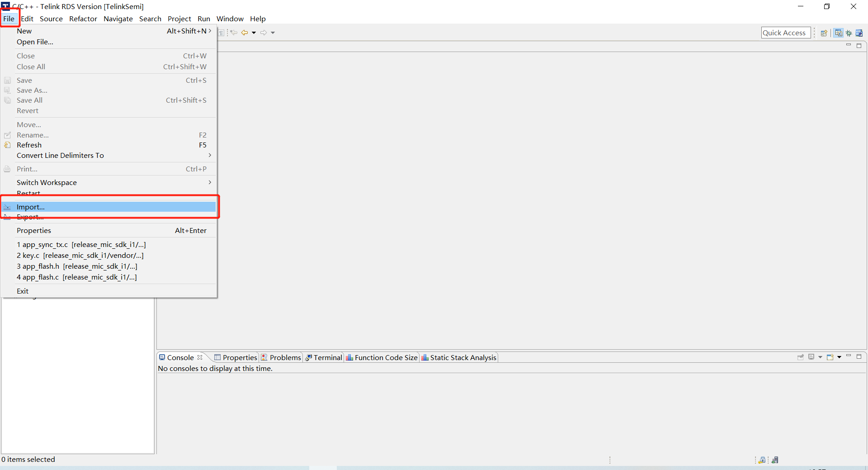Open the C/C++ perspective icon

(839, 33)
